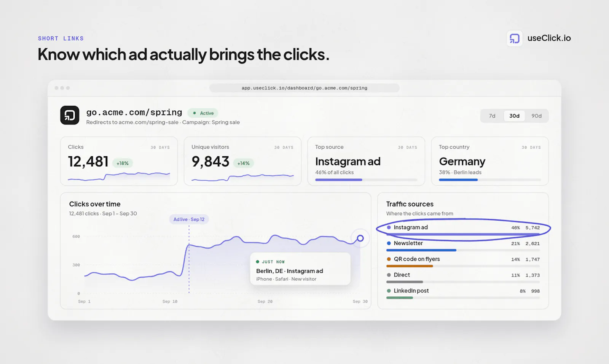Click the green dot beside LinkedIn post

[x=389, y=291]
